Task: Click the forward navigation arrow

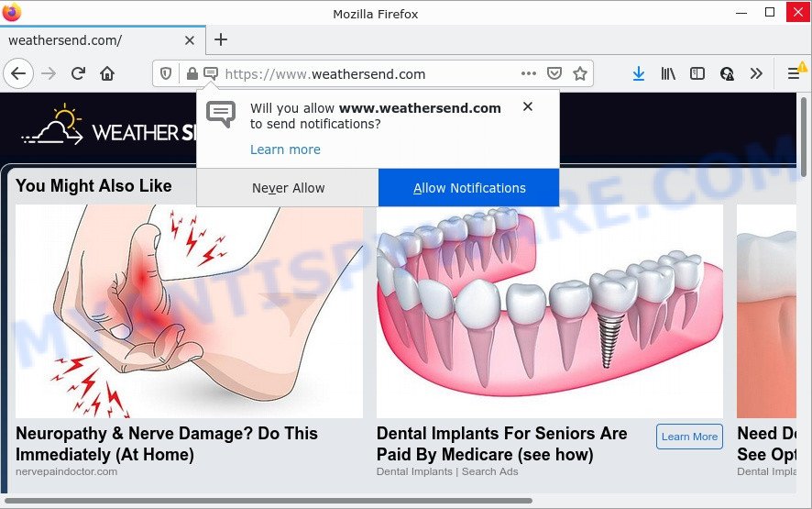Action: [49, 73]
